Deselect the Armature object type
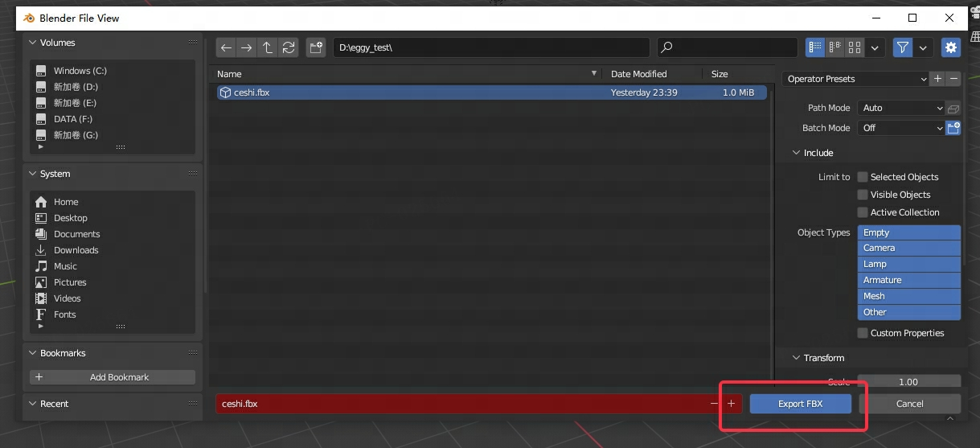 (908, 280)
